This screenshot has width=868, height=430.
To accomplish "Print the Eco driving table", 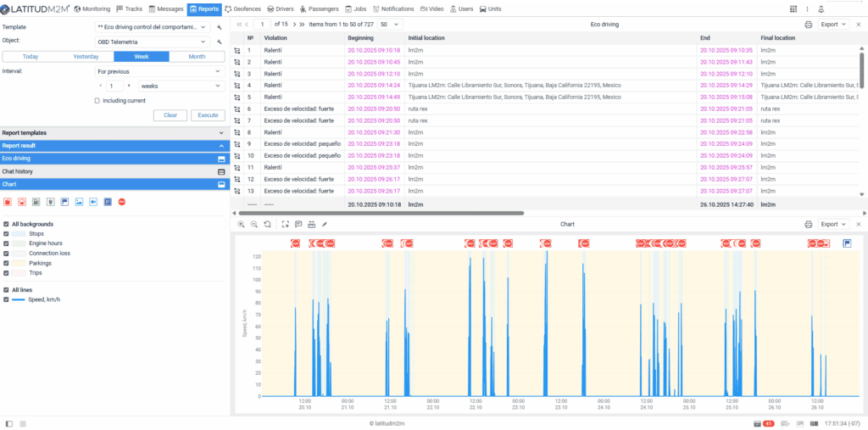I will pos(808,25).
